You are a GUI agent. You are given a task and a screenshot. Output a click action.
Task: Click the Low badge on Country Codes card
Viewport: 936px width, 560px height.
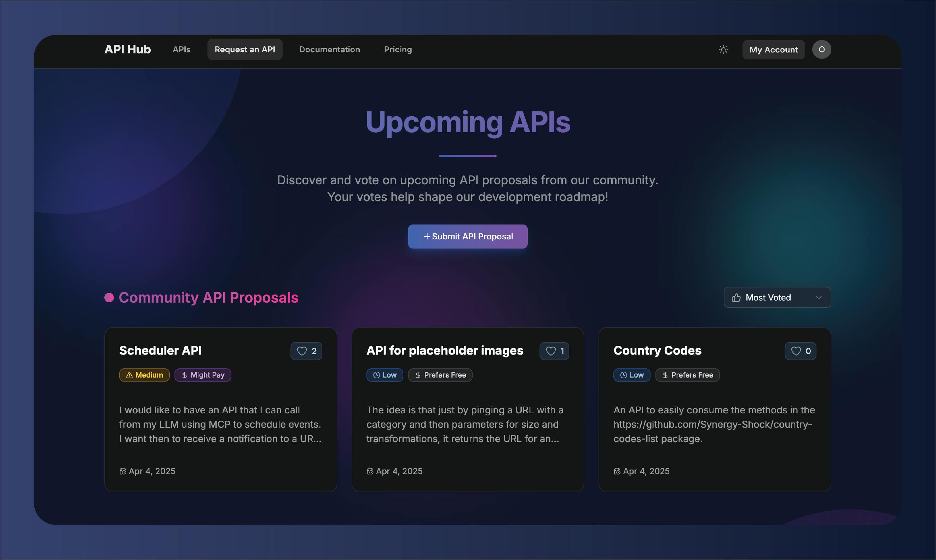(632, 375)
